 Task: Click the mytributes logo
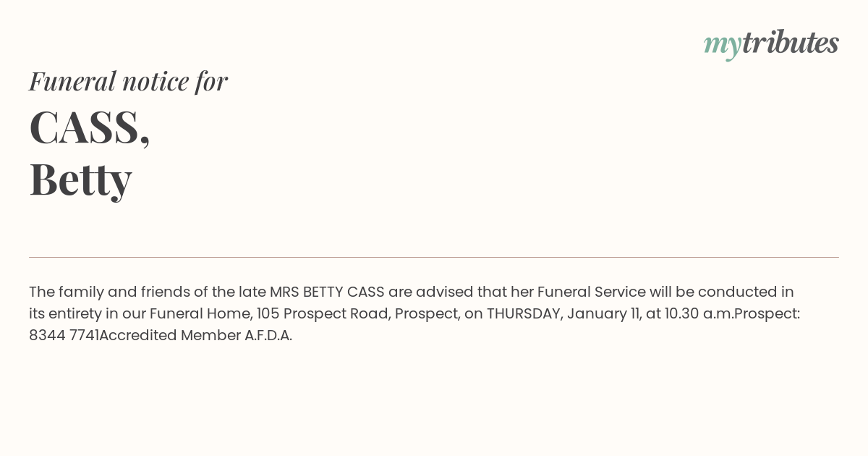(771, 44)
